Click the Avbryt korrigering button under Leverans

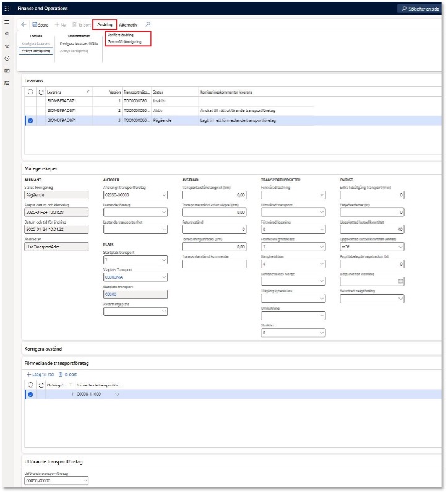click(37, 51)
